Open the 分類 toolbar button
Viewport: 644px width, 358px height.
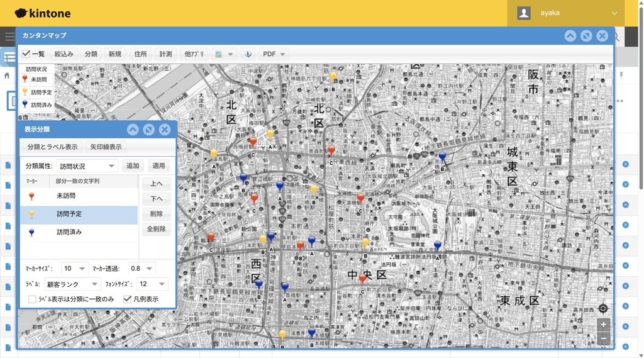(x=91, y=54)
